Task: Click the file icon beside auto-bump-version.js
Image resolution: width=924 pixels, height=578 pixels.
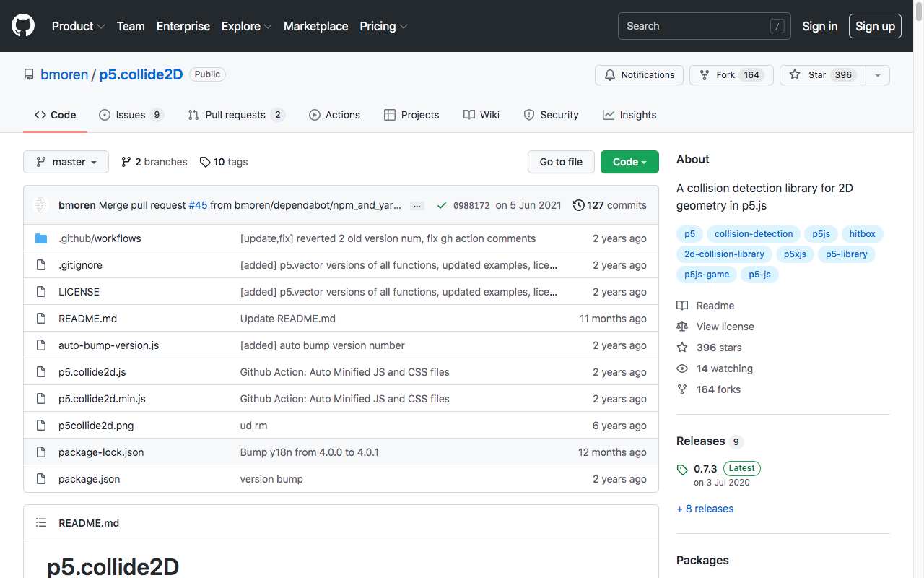Action: (41, 345)
